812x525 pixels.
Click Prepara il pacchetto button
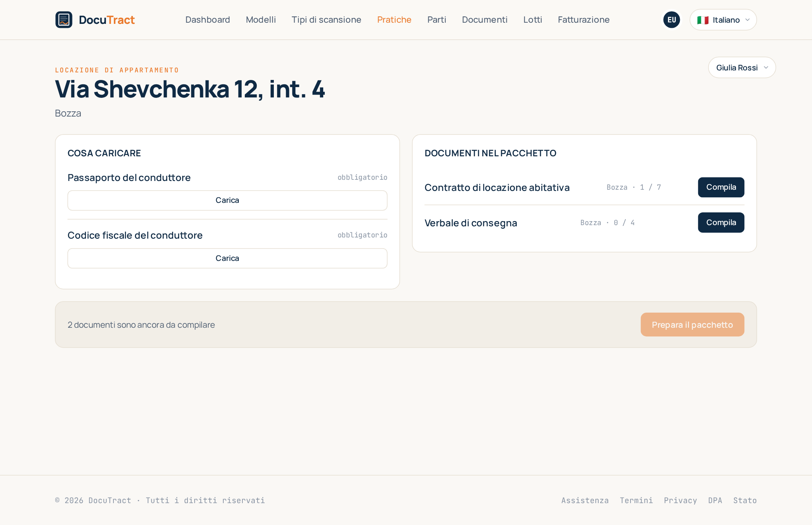pyautogui.click(x=692, y=325)
